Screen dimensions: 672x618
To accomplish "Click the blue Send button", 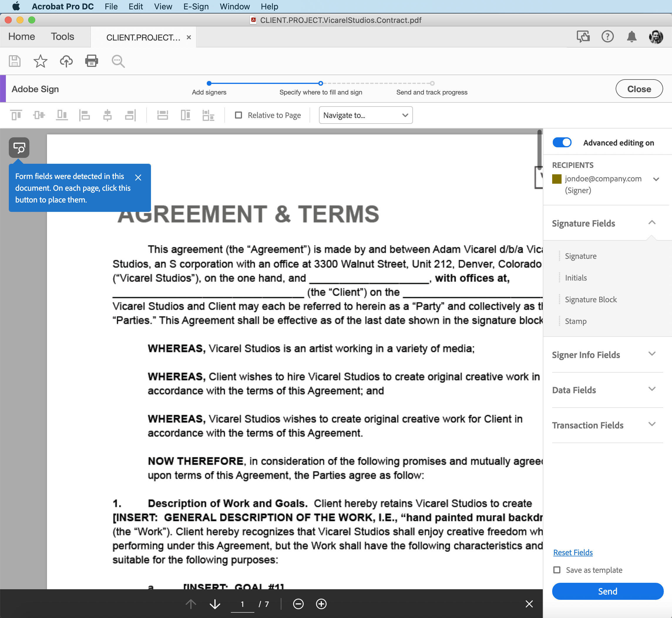I will click(607, 591).
